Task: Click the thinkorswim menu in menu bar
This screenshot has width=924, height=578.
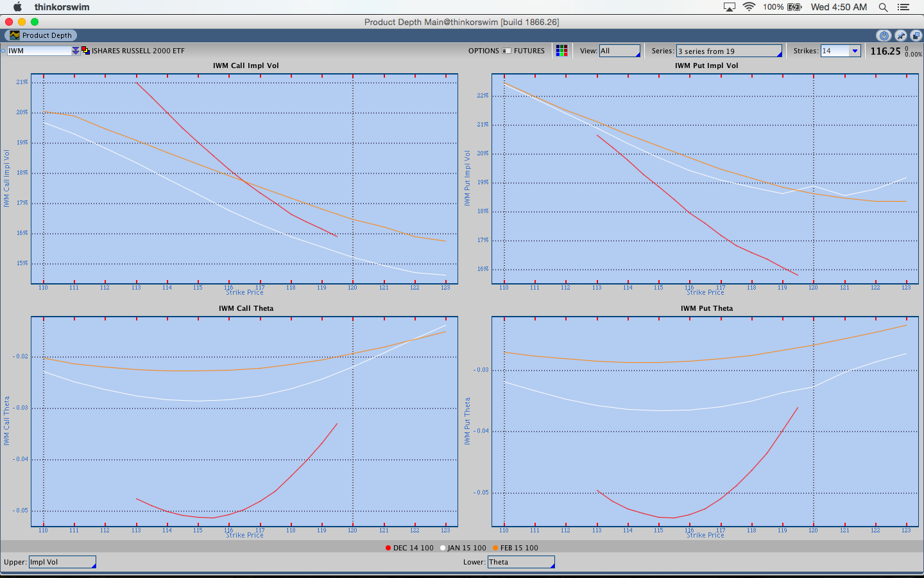Action: click(62, 7)
